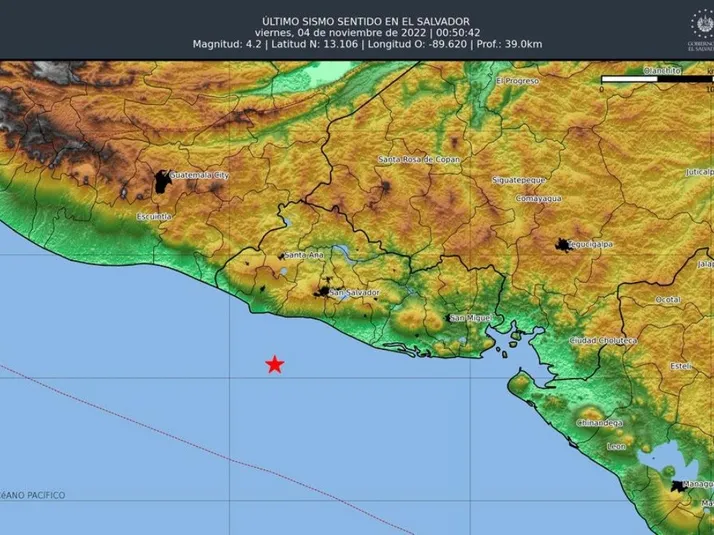Click the Guatemala City black urban marker
Image resolution: width=714 pixels, height=535 pixels.
point(162,181)
